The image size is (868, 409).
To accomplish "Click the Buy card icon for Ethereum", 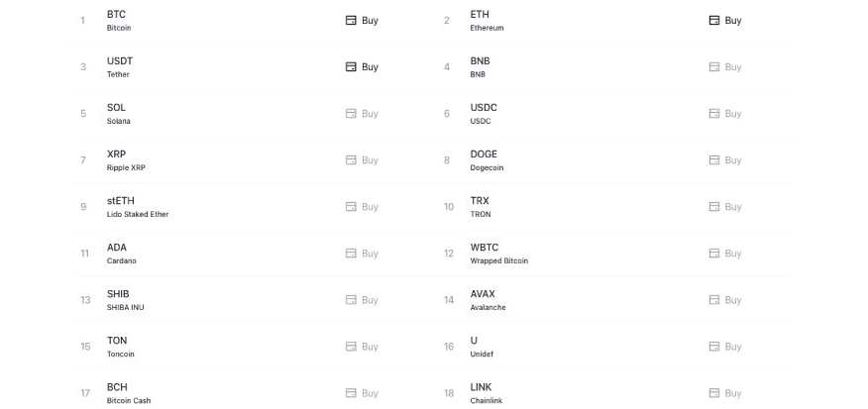I will [x=713, y=21].
